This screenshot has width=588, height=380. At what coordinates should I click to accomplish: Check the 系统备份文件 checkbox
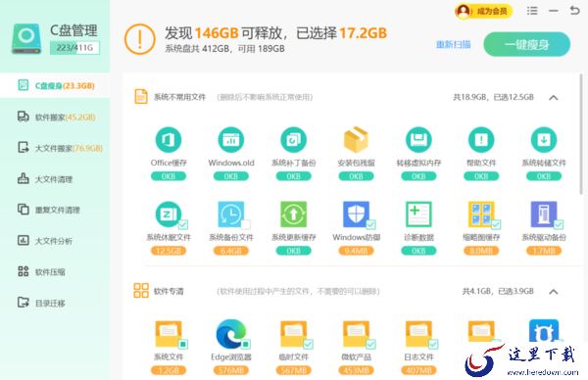(246, 224)
